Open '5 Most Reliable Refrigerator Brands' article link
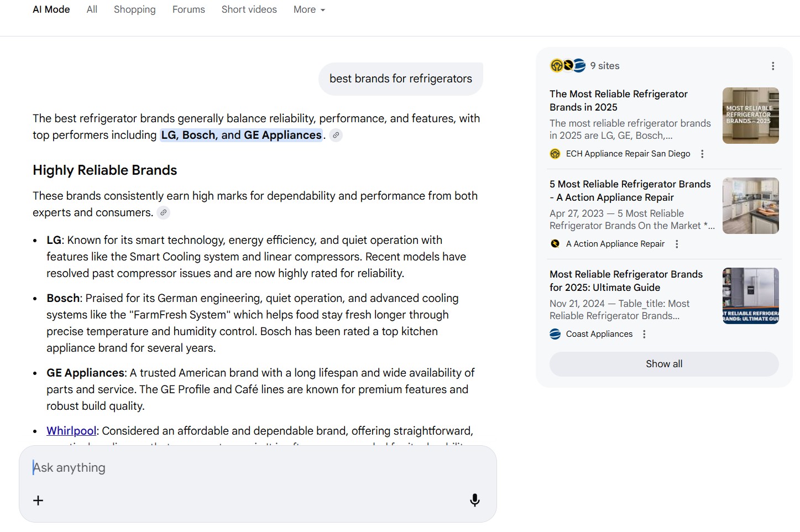The height and width of the screenshot is (532, 800). click(630, 191)
